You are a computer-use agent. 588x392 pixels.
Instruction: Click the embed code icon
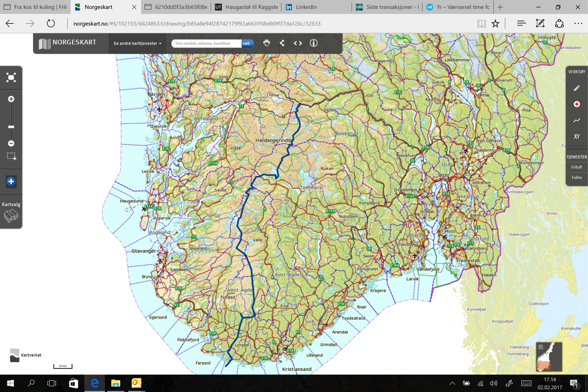click(298, 43)
